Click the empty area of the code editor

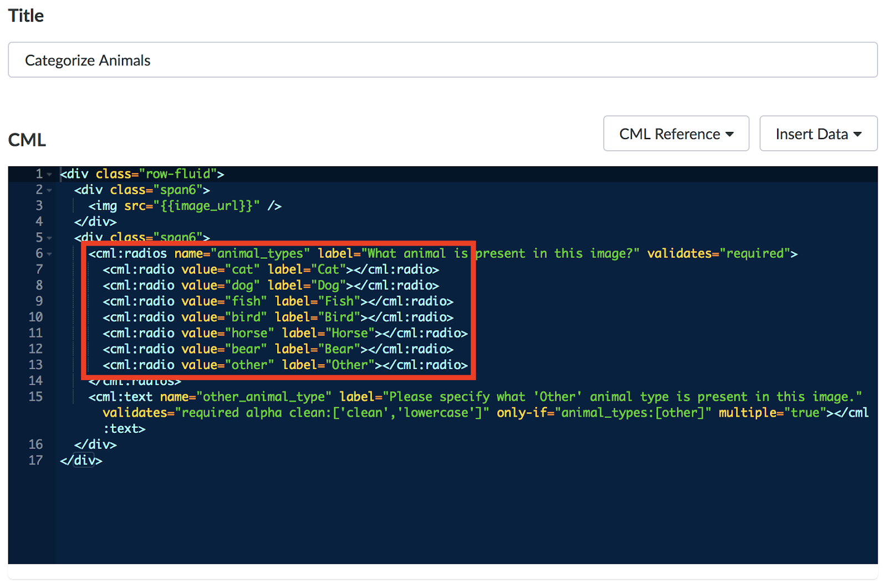tap(466, 515)
